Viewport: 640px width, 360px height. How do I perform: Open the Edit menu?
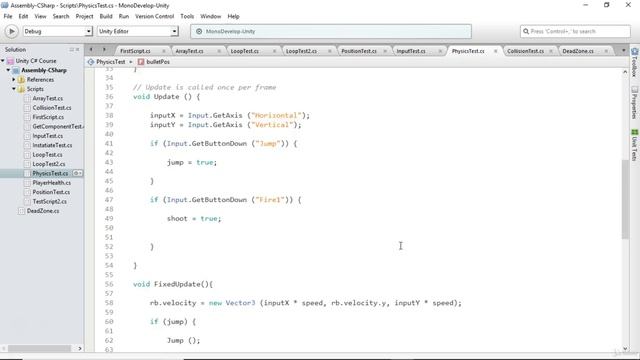[23, 16]
